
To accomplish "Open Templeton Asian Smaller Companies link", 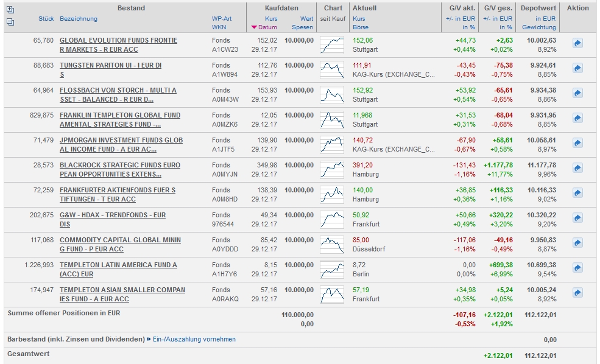I will 122,295.
